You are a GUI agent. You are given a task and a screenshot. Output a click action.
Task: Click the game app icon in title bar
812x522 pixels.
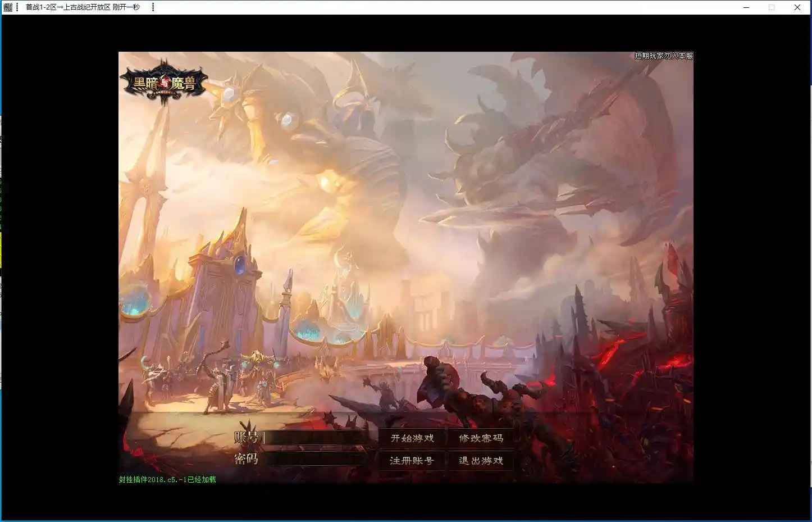click(8, 7)
